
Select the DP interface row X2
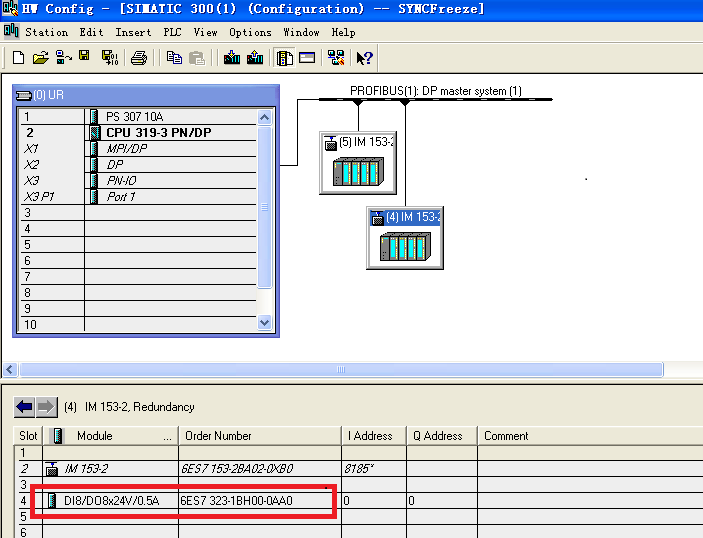click(x=139, y=165)
